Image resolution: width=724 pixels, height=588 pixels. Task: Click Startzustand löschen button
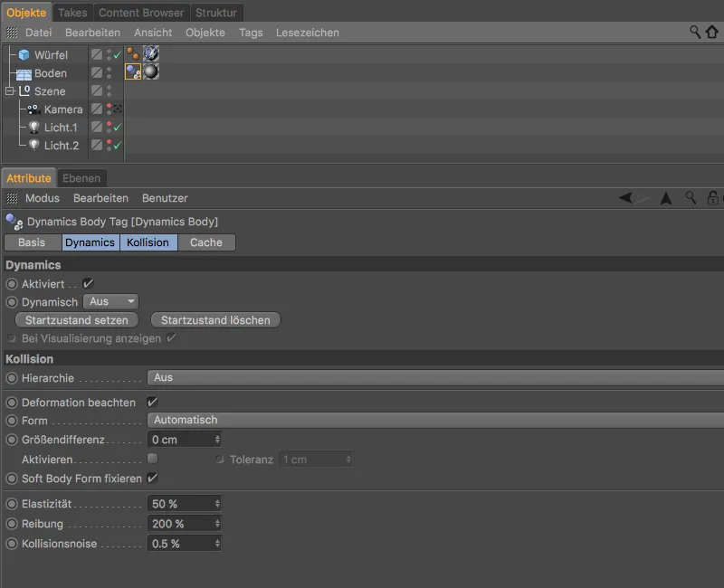click(x=215, y=320)
